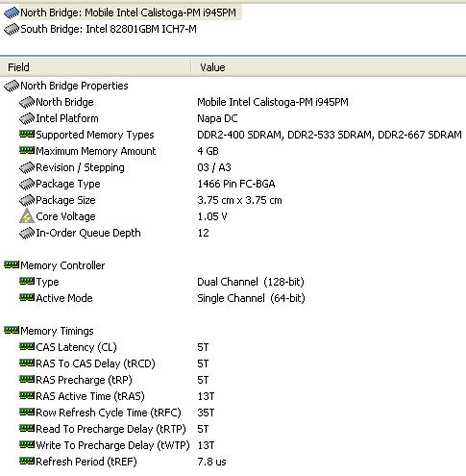This screenshot has width=466, height=476.
Task: Click the Dual Channel (128-bit) value
Action: [x=251, y=282]
